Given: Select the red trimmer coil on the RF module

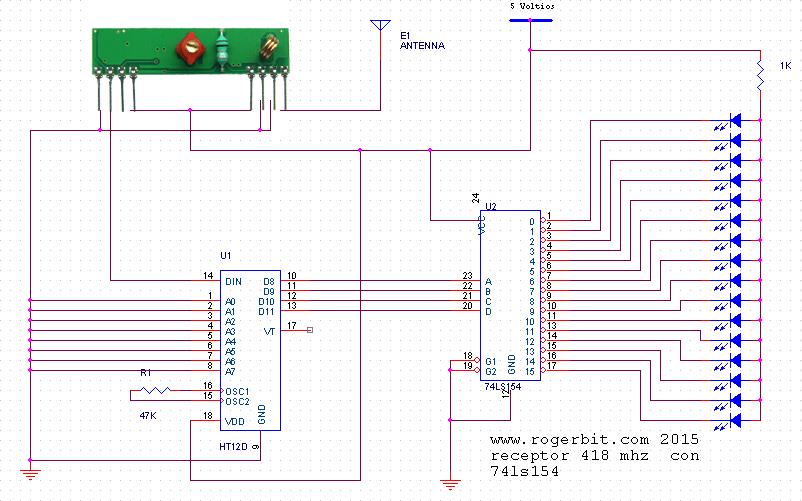Looking at the screenshot, I should tap(190, 49).
